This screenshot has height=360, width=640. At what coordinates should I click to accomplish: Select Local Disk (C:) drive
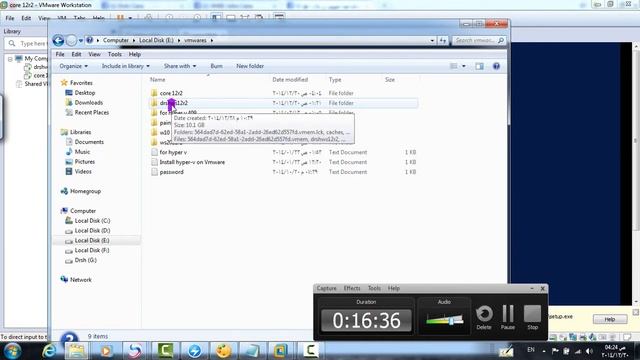[x=92, y=220]
